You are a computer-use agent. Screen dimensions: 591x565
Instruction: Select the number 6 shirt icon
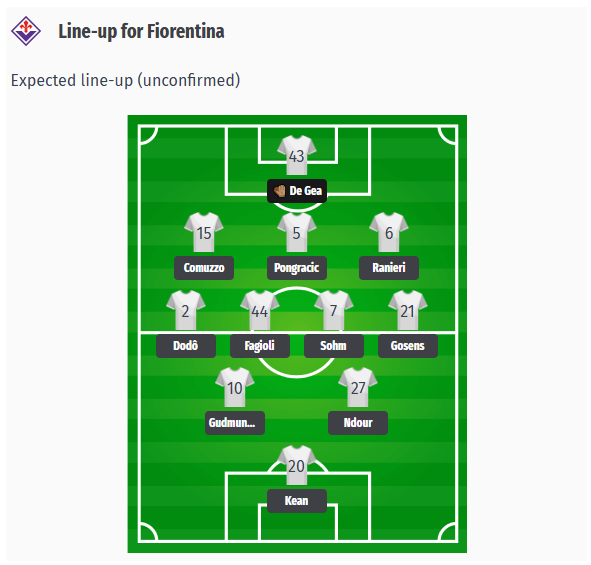[389, 232]
